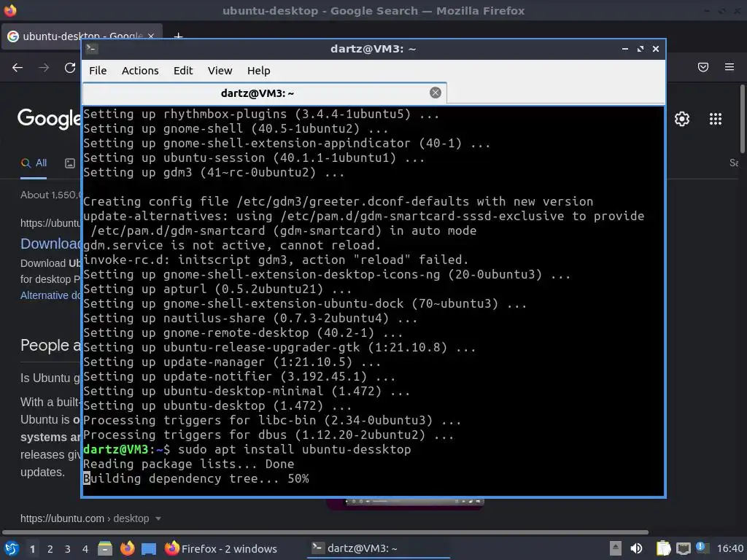Click the Firefox logo in title bar
The width and height of the screenshot is (747, 560).
pyautogui.click(x=10, y=10)
